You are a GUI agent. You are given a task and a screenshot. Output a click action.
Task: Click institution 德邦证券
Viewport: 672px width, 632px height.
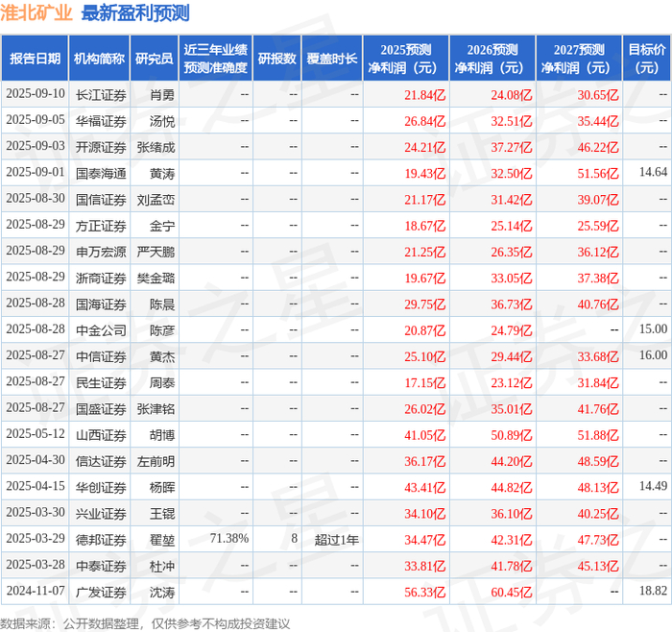pyautogui.click(x=101, y=540)
